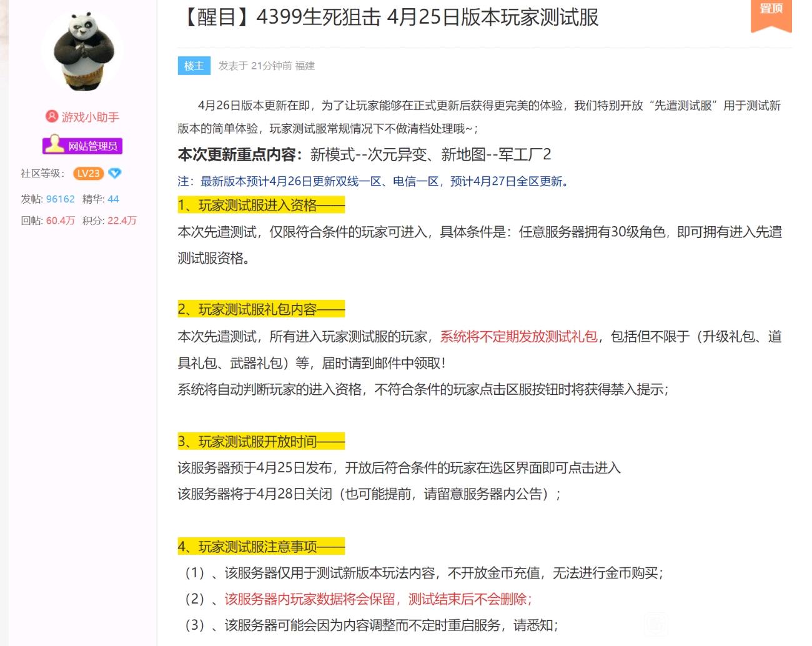
Task: Open the 游戏小助手 username link
Action: [90, 117]
